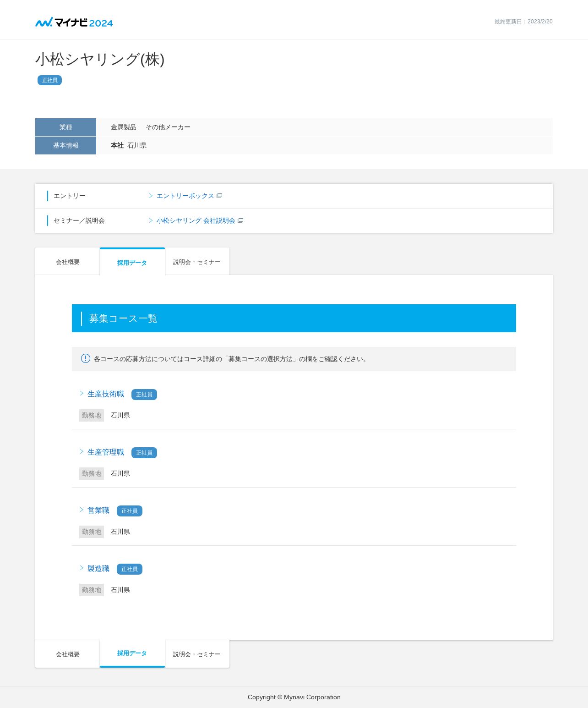
Task: Click the arrow before 生産管理職
Action: (82, 451)
